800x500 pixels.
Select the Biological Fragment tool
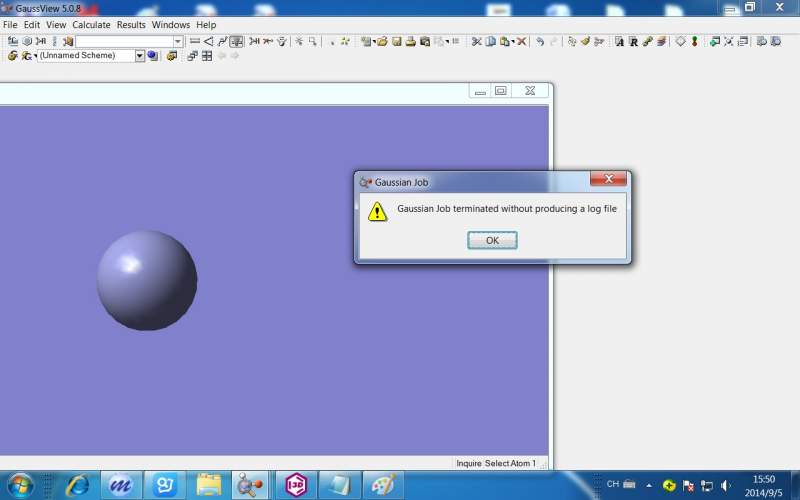click(54, 41)
